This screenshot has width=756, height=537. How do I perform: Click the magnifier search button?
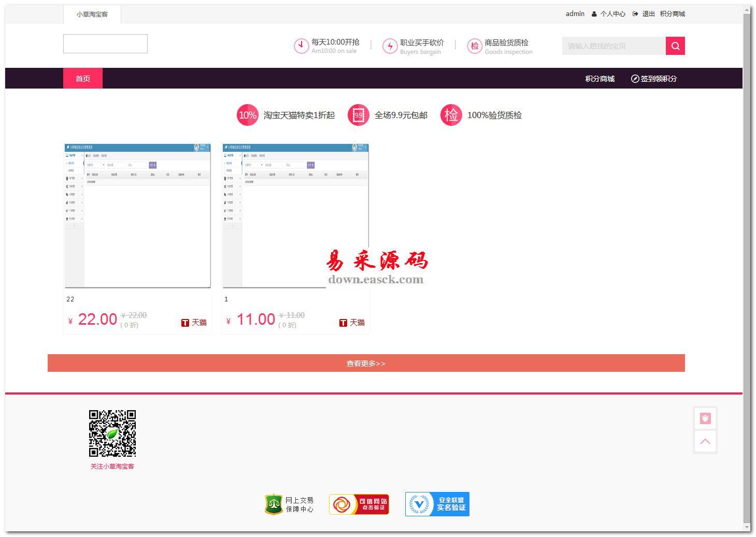(x=675, y=46)
